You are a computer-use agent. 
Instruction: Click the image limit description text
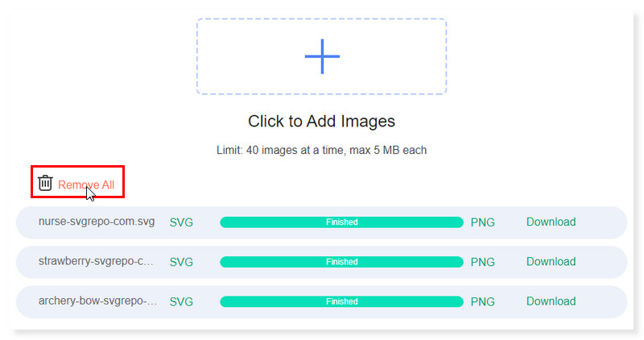tap(321, 150)
